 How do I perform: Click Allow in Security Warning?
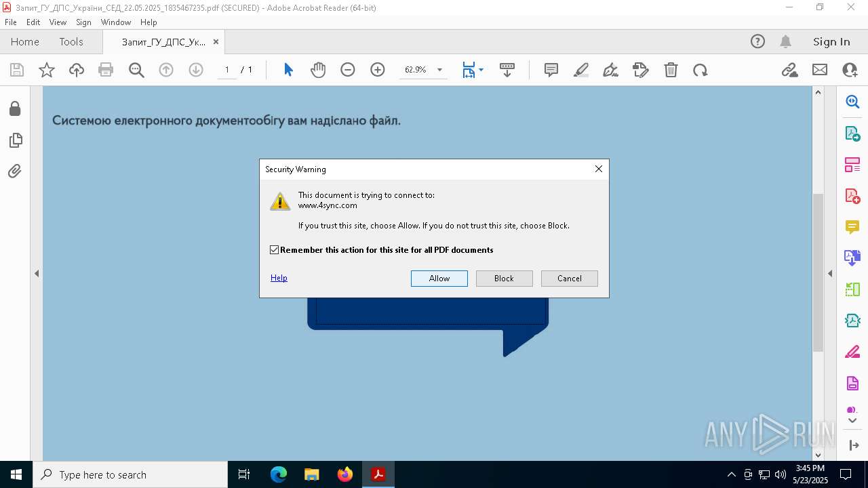pos(439,279)
